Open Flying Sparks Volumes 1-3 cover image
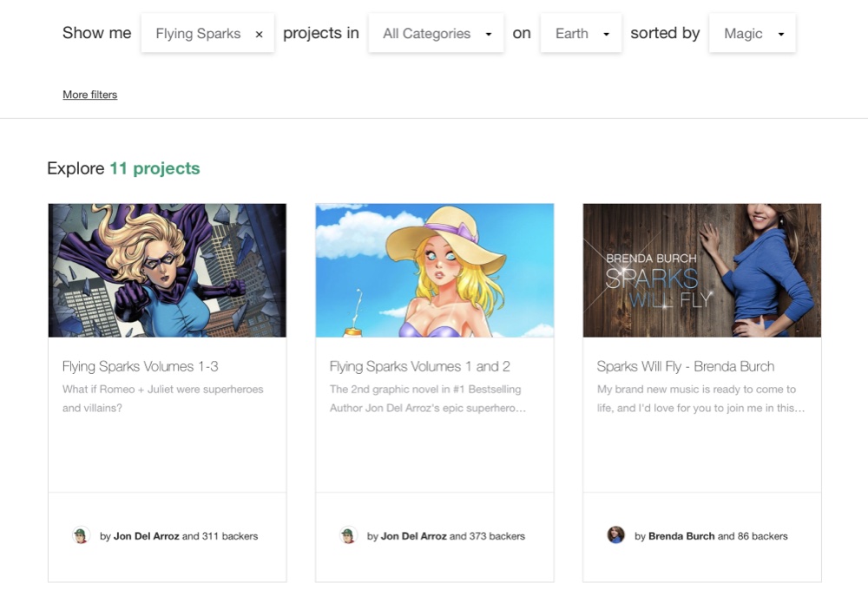The width and height of the screenshot is (868, 590). [168, 270]
